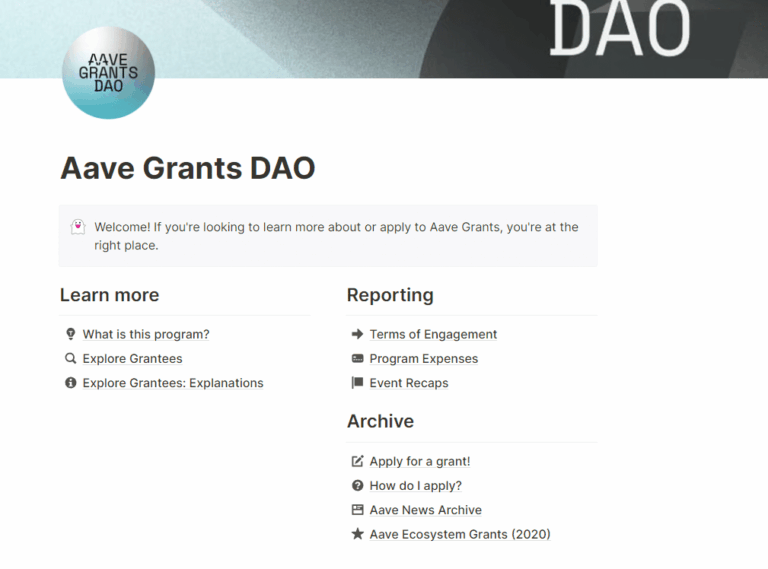Click the question mark icon beside How do I apply
Image resolution: width=768 pixels, height=569 pixels.
click(x=357, y=485)
